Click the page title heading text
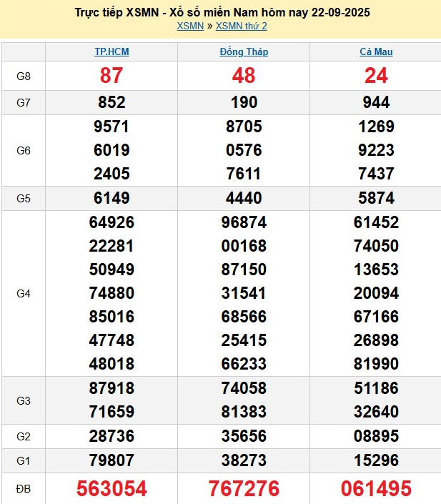The image size is (441, 504). pyautogui.click(x=222, y=13)
